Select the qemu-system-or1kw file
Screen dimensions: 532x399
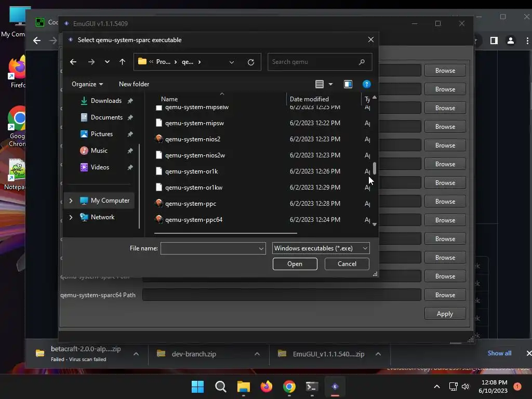point(194,188)
